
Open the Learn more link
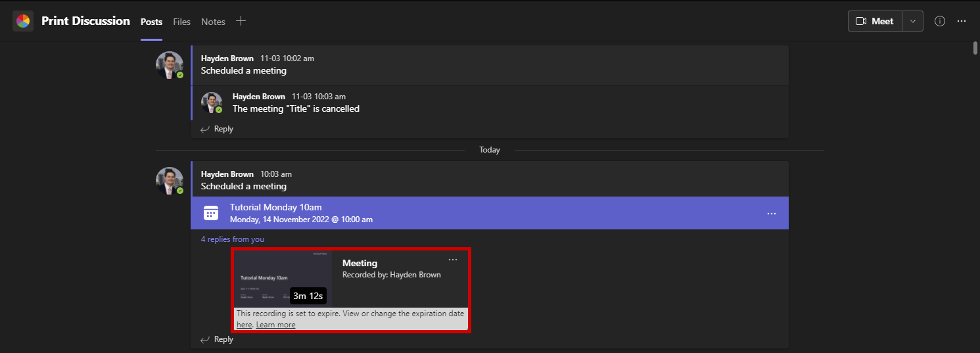coord(275,325)
